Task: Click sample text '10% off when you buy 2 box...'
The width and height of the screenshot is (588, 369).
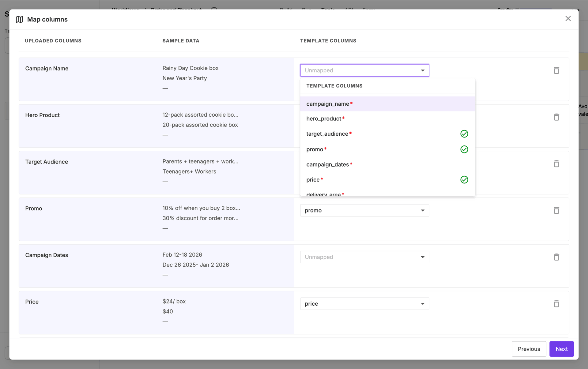Action: coord(202,208)
